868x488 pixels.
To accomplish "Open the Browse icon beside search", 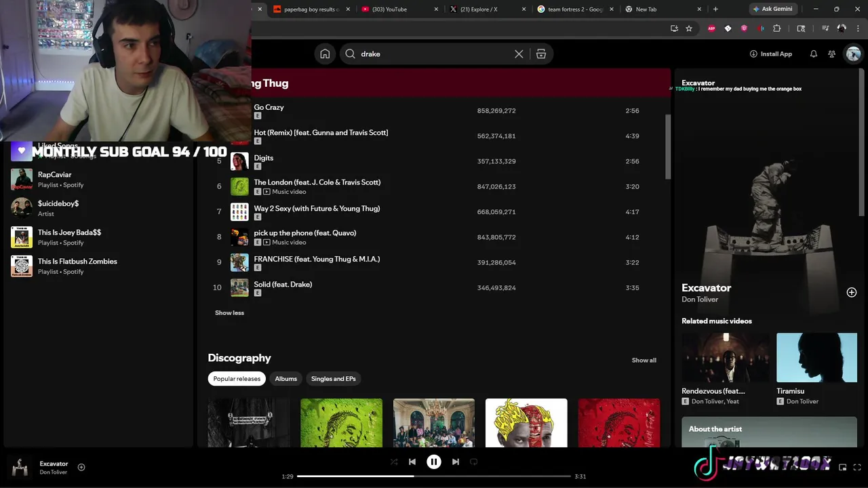I will click(541, 54).
